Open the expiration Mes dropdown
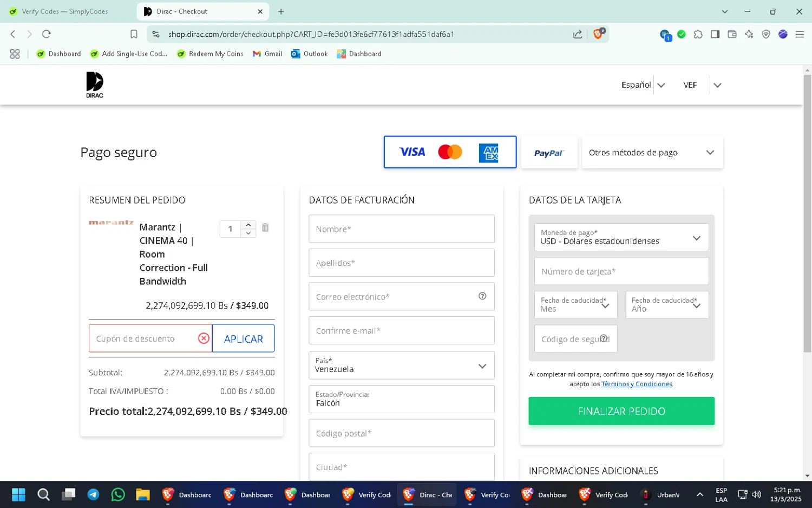This screenshot has height=508, width=812. pyautogui.click(x=575, y=305)
